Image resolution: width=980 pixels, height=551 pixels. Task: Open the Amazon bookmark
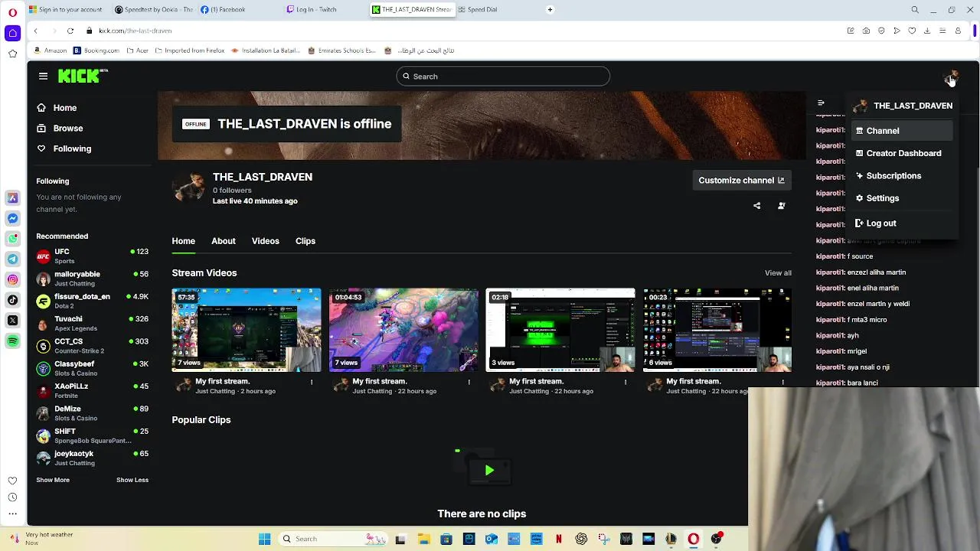coord(50,51)
